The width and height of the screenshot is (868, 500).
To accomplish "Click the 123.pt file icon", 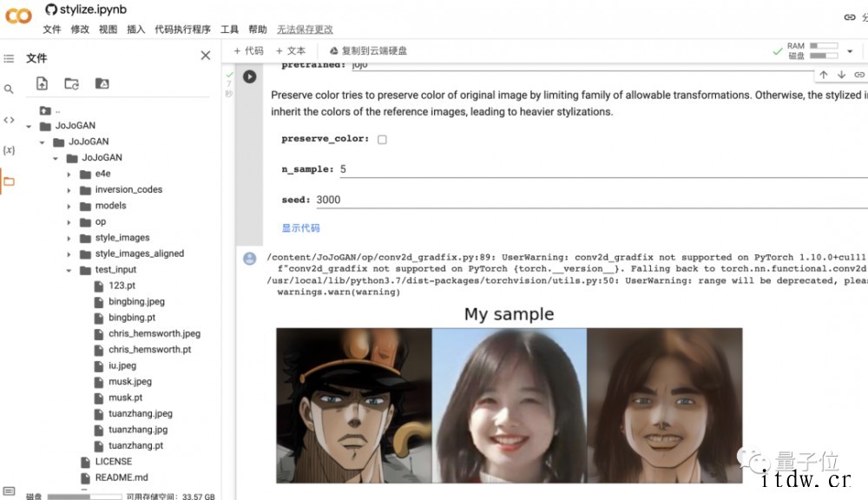I will pos(99,286).
